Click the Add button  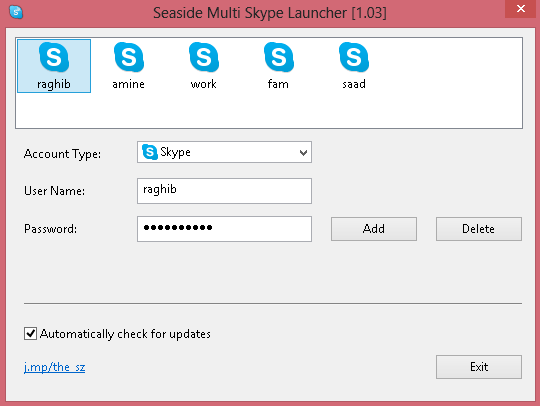pos(374,229)
